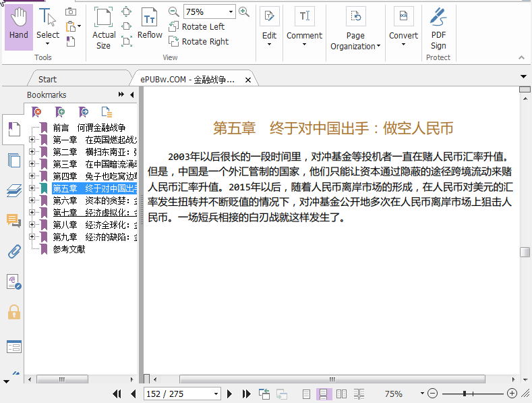Open the tab list dropdown arrow
This screenshot has height=403, width=532.
(x=523, y=77)
